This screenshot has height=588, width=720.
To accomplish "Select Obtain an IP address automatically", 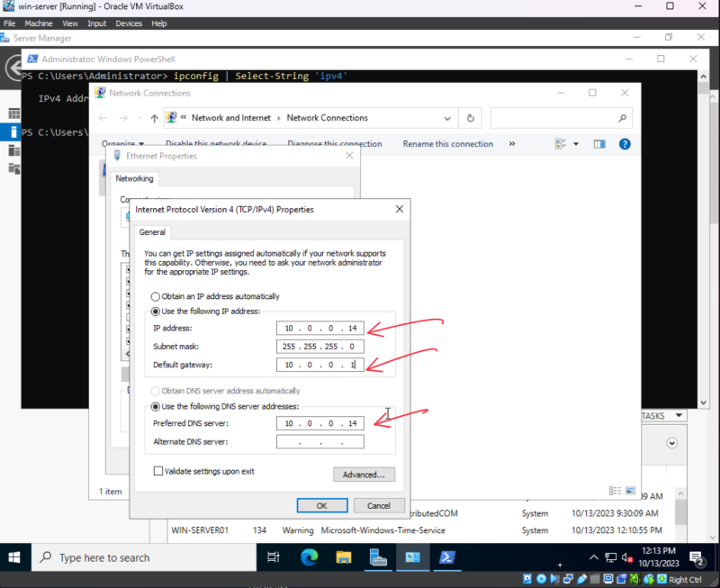I will point(156,296).
